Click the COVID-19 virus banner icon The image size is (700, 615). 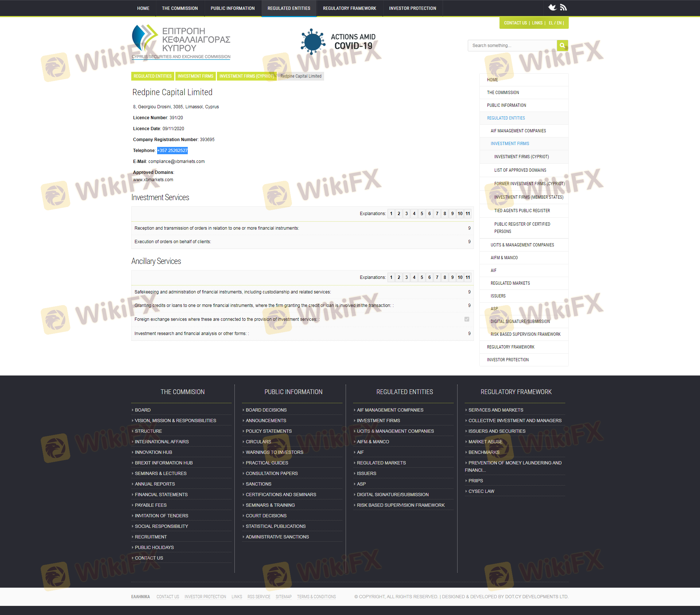click(313, 42)
